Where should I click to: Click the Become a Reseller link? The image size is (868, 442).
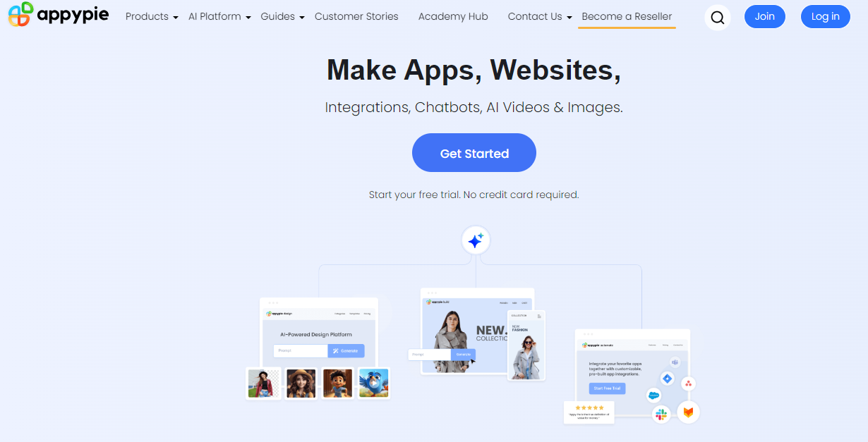point(627,16)
